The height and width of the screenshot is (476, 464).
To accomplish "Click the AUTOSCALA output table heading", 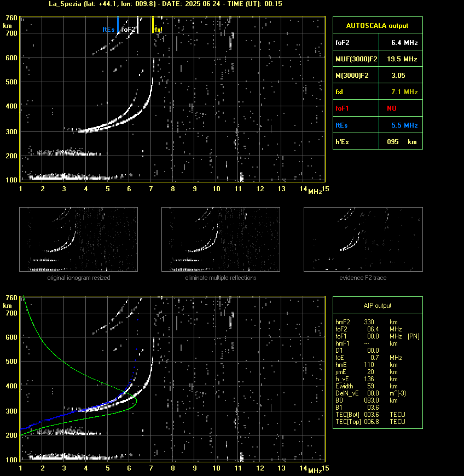I will (377, 26).
